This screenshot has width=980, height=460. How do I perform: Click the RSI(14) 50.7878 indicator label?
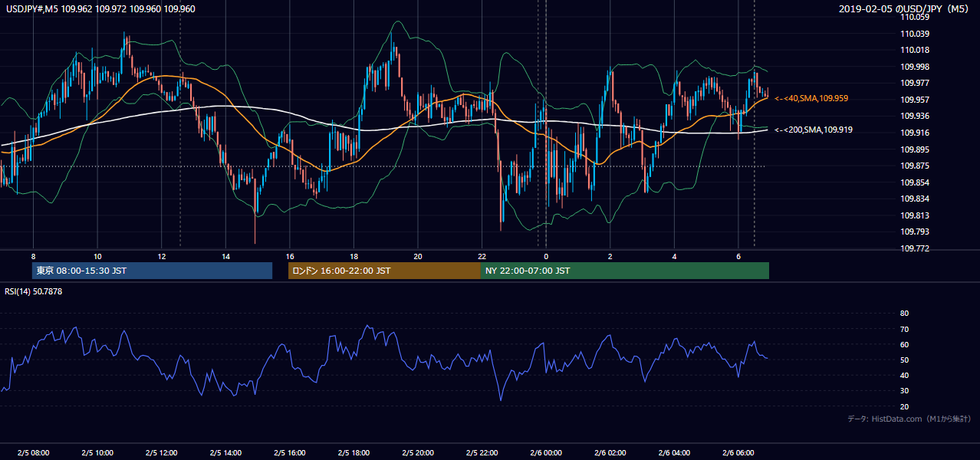click(x=34, y=291)
